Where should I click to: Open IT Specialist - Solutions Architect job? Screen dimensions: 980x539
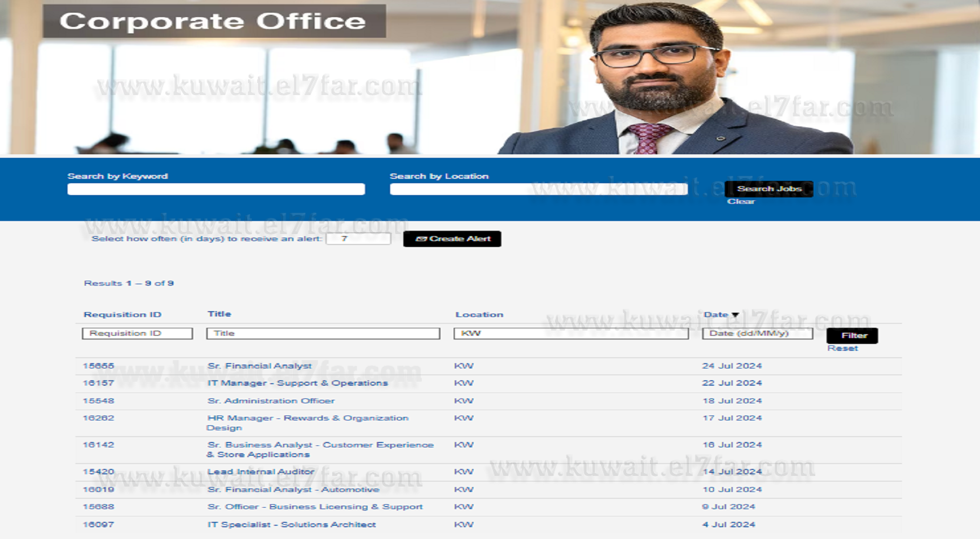(x=292, y=525)
